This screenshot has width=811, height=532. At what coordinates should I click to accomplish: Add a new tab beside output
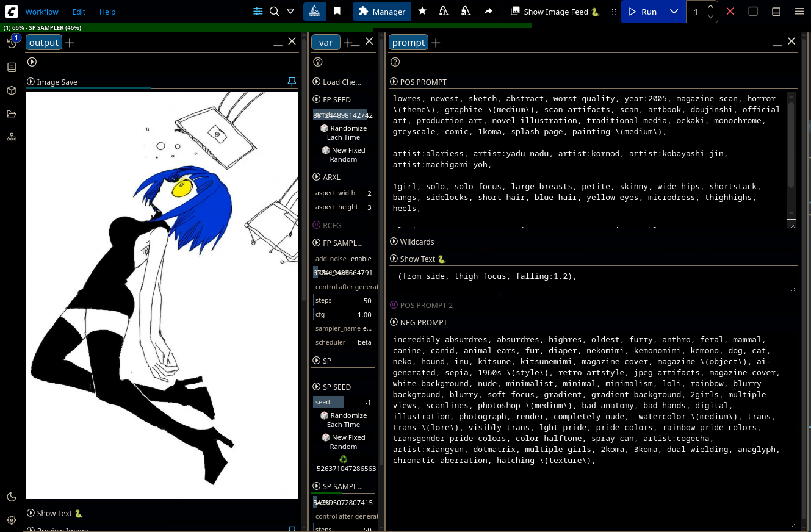click(x=70, y=43)
